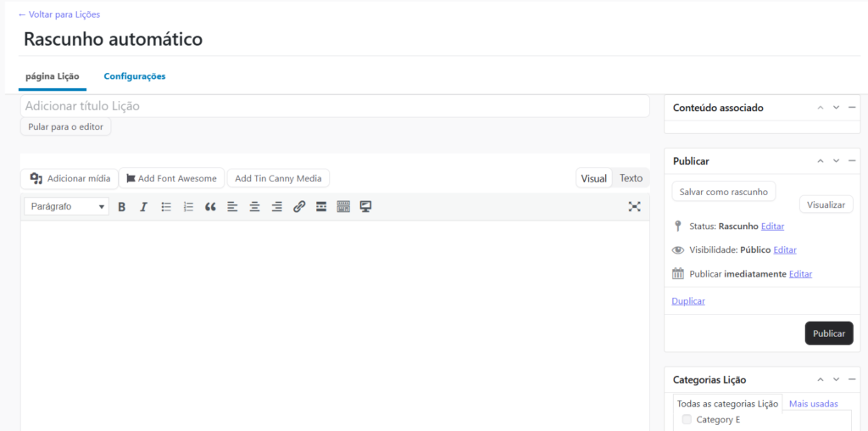The height and width of the screenshot is (431, 868).
Task: Center align the text
Action: tap(254, 206)
